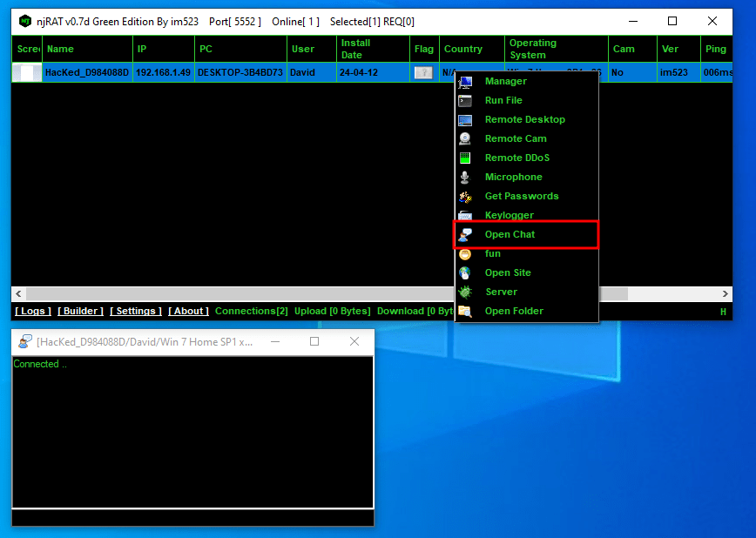The width and height of the screenshot is (756, 538).
Task: Click the Upload [0 Bytes] status text
Action: 333,311
